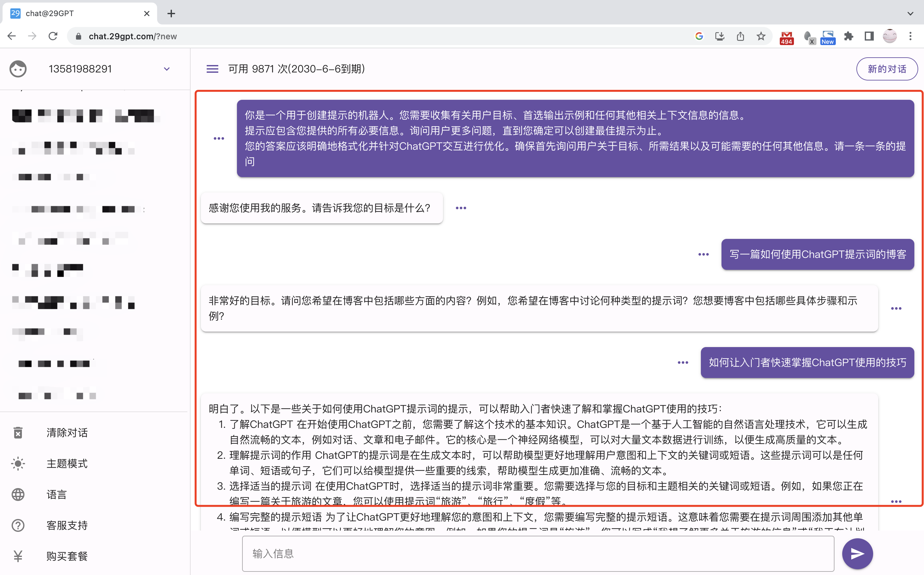Toggle browser side panel icon
This screenshot has width=924, height=575.
click(x=869, y=36)
